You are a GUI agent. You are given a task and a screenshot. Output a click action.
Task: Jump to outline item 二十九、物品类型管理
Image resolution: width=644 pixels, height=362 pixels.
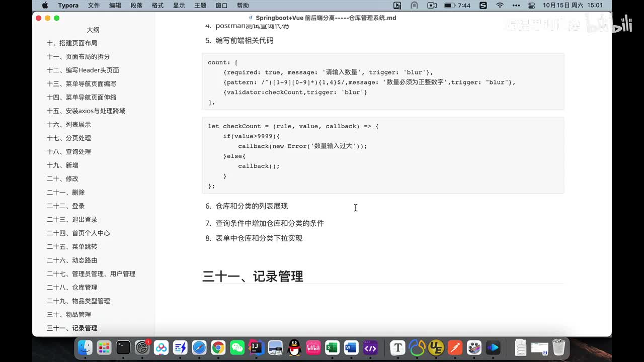point(78,301)
